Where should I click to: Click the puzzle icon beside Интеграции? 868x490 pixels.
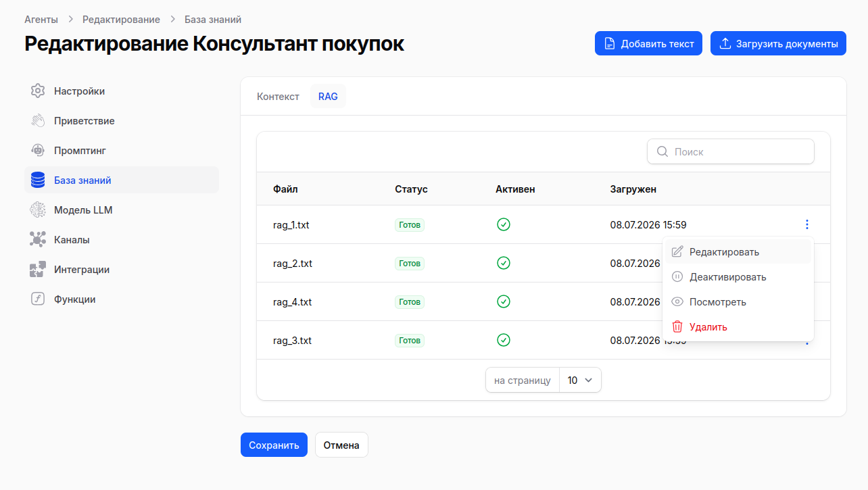[38, 270]
